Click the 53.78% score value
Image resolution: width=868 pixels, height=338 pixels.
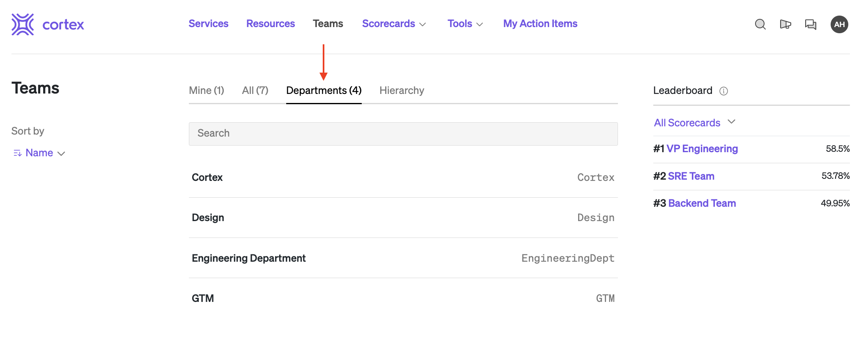tap(836, 176)
